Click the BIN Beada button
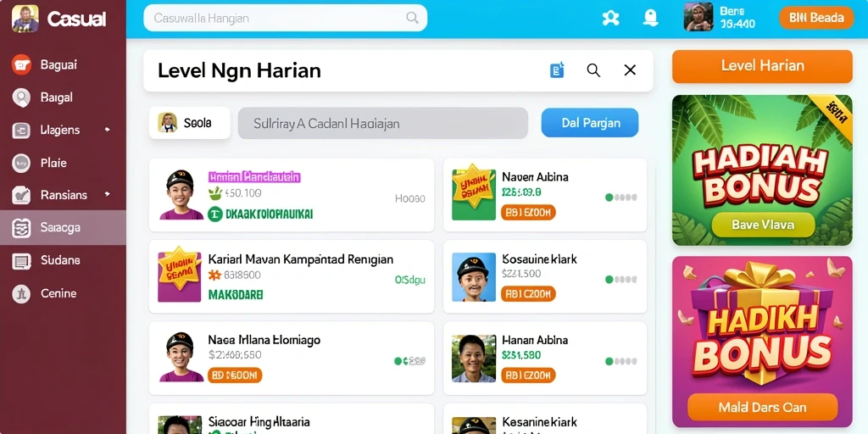The width and height of the screenshot is (868, 434). pyautogui.click(x=816, y=18)
